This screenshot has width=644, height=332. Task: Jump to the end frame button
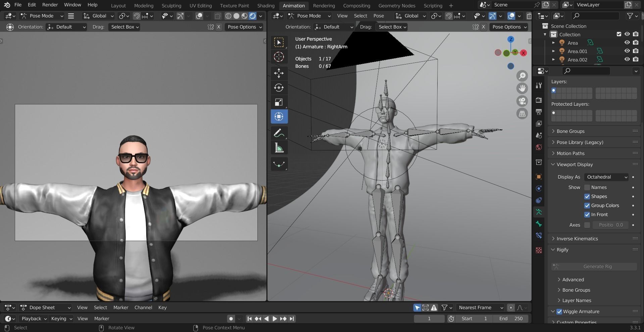pos(292,319)
